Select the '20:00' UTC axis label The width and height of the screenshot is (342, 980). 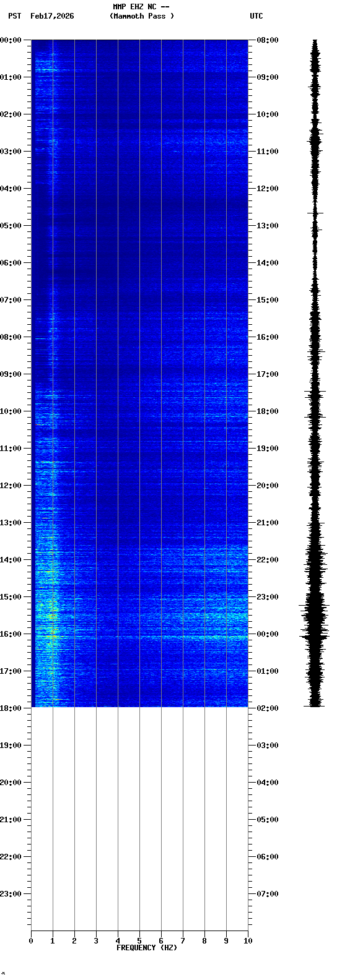coord(268,486)
